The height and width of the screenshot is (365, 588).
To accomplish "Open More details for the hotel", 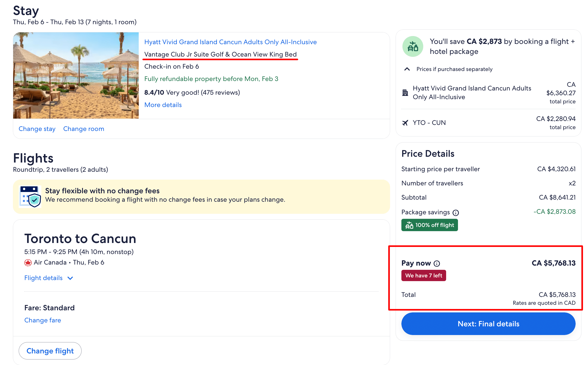I will (x=163, y=105).
